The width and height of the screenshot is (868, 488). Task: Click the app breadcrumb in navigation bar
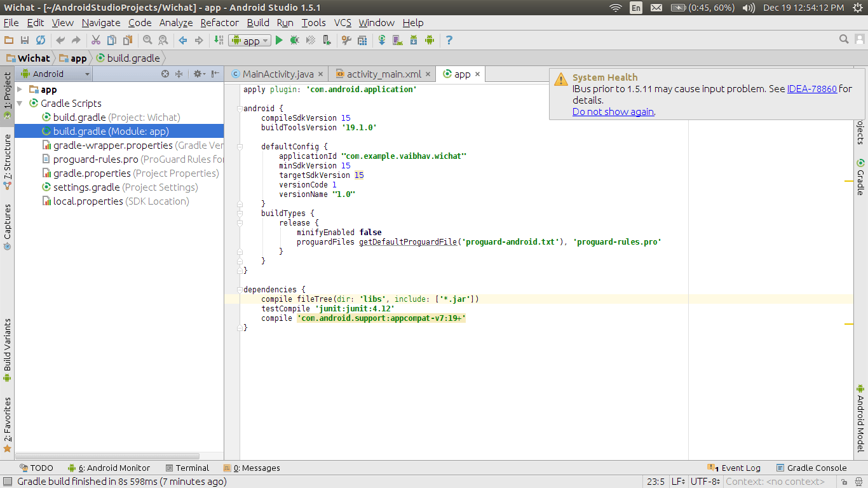pos(72,58)
